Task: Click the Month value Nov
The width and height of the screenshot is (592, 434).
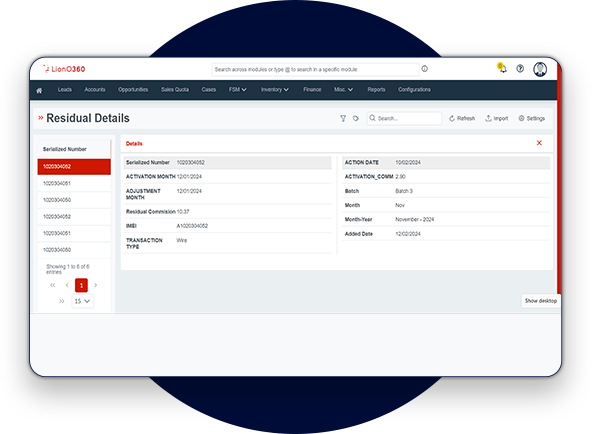Action: [x=400, y=206]
